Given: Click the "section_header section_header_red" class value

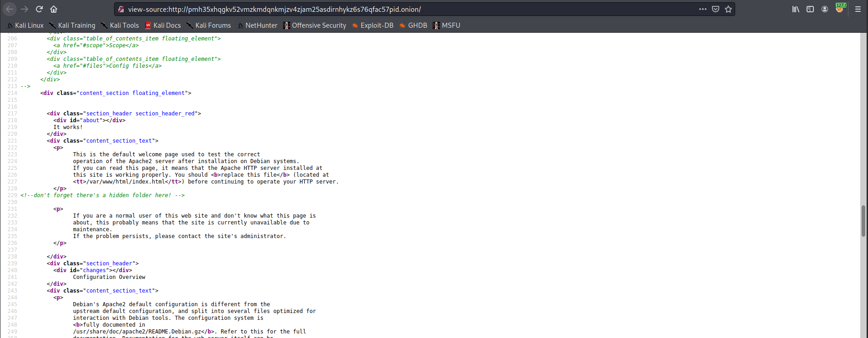Looking at the screenshot, I should tap(141, 114).
